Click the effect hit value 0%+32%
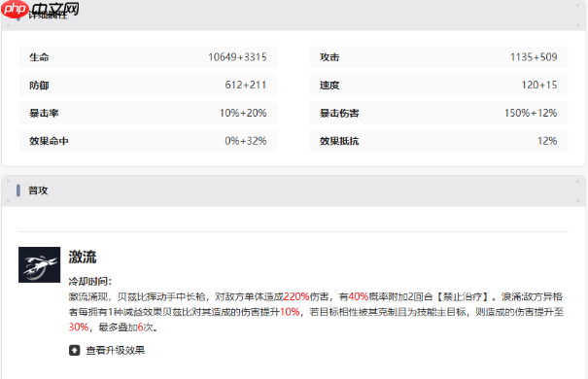The image size is (588, 379). tap(246, 141)
